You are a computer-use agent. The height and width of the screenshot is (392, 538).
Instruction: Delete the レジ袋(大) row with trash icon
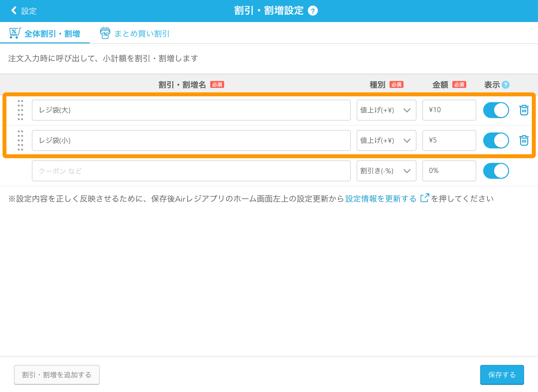524,110
